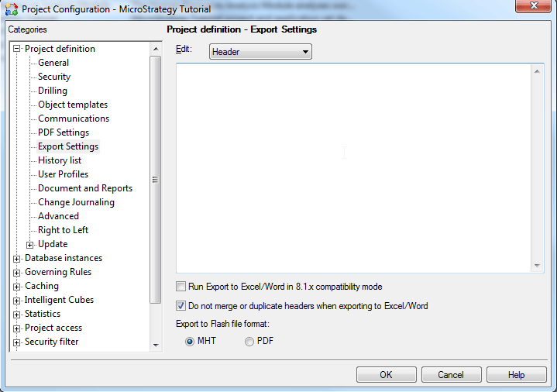Click the Categories tree scrollbar thumb

[156, 180]
